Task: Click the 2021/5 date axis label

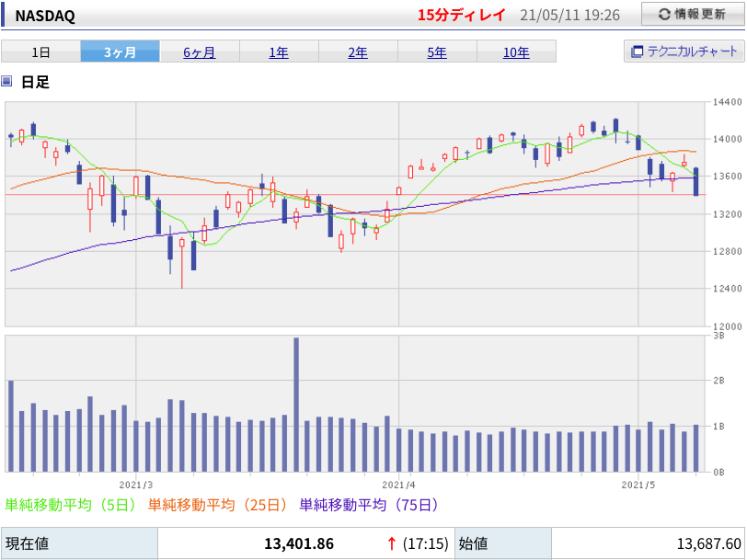Action: coord(638,485)
